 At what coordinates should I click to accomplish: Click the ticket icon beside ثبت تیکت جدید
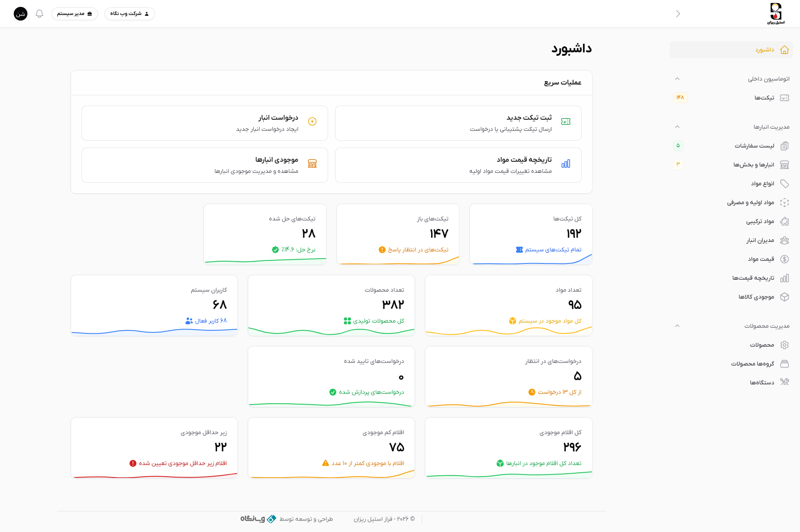point(566,122)
